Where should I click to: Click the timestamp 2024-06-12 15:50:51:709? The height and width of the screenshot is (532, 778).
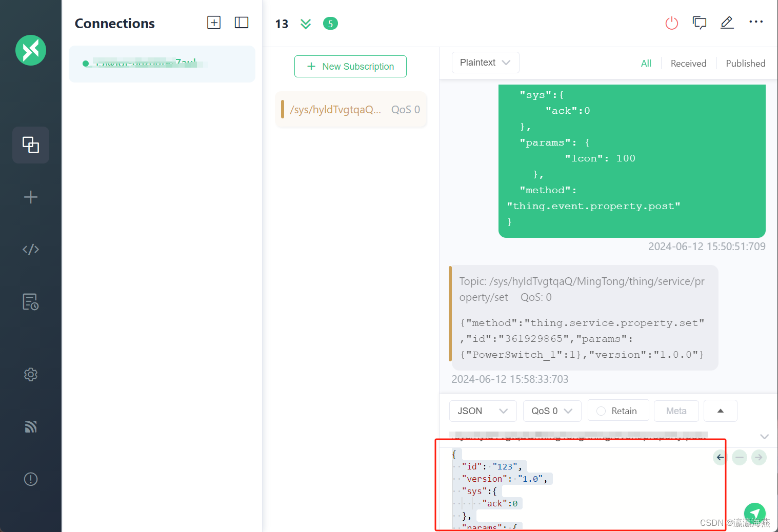pos(707,247)
